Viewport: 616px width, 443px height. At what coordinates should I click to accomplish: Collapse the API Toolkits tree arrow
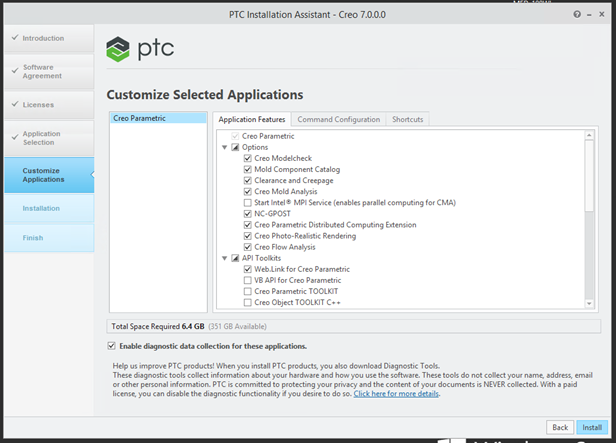click(224, 258)
